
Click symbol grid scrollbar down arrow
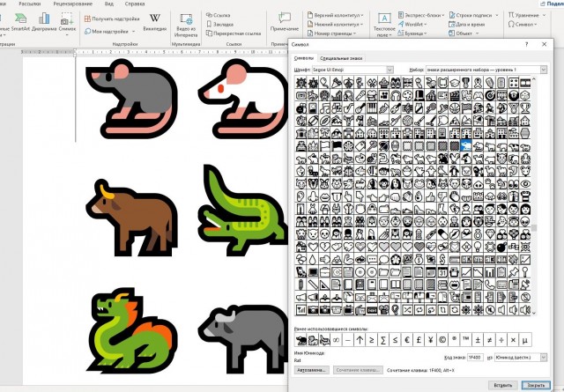click(x=534, y=313)
